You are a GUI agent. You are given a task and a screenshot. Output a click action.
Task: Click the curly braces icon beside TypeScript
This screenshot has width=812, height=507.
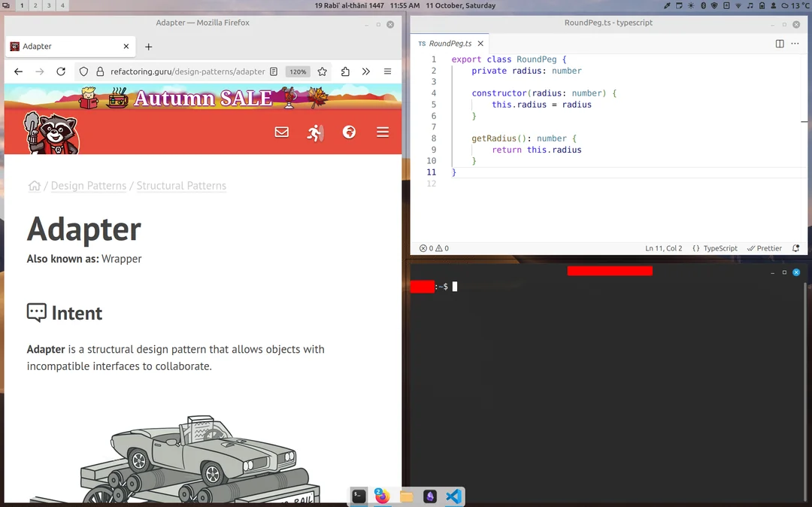point(696,248)
